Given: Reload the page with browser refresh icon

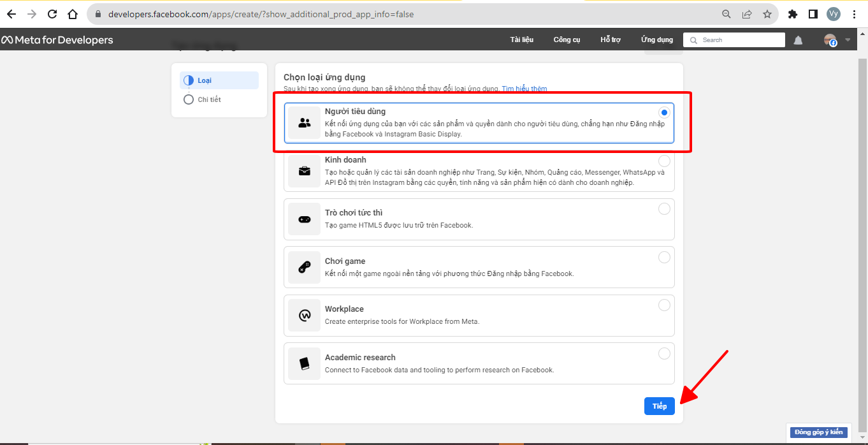Looking at the screenshot, I should [52, 14].
